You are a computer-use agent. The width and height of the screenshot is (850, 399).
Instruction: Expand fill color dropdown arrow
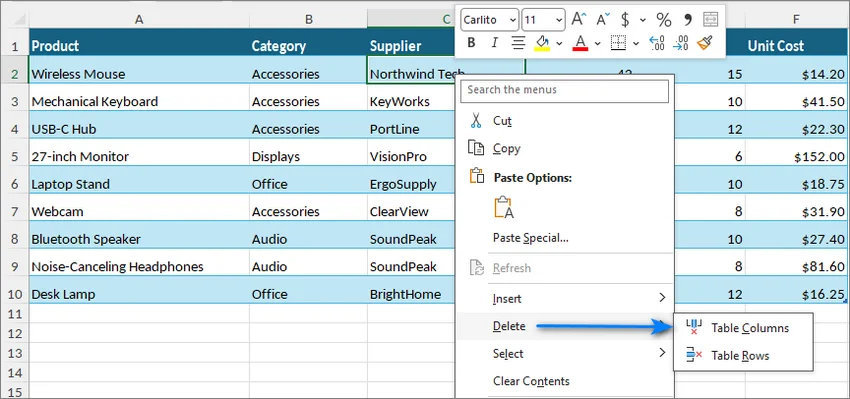[x=559, y=43]
